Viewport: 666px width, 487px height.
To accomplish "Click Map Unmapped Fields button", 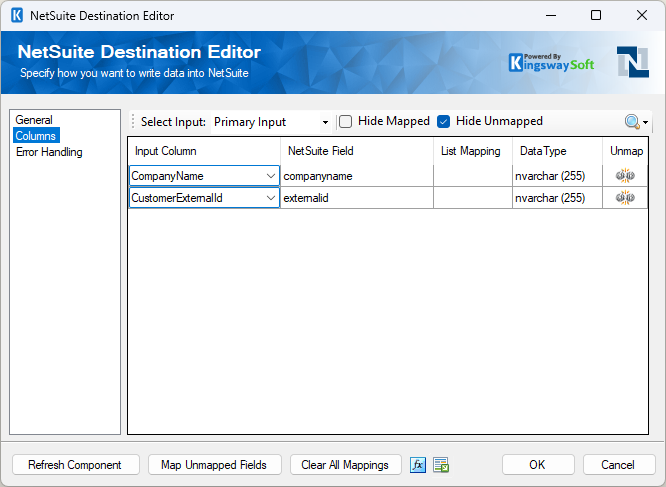I will click(x=214, y=464).
